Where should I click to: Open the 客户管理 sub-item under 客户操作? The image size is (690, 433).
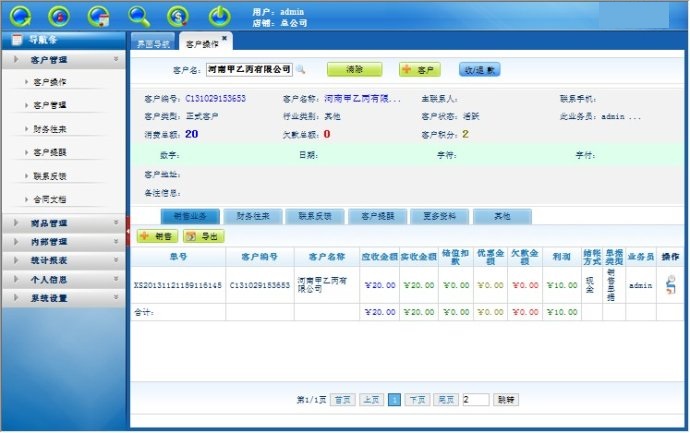(50, 105)
